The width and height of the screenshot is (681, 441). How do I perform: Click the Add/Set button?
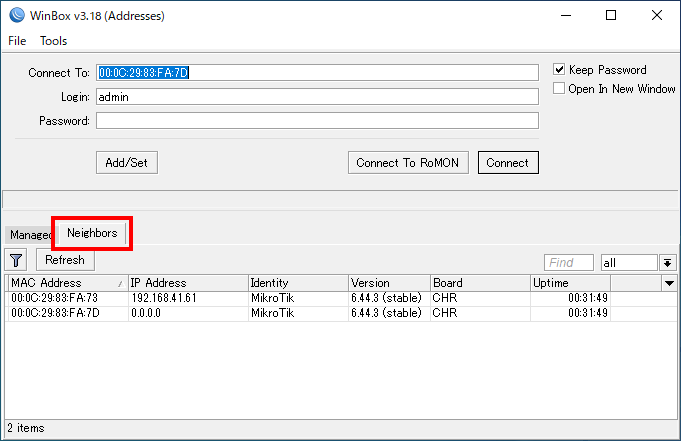127,163
